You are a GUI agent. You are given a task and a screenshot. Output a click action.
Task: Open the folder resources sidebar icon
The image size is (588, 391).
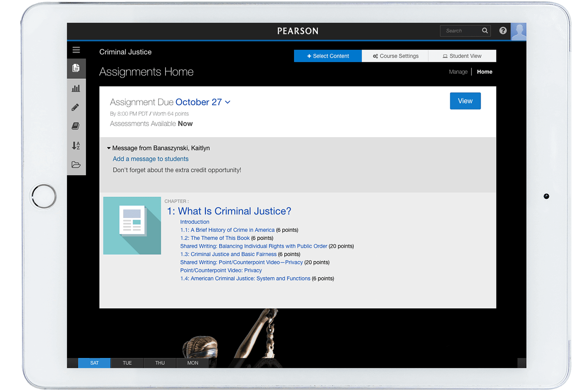(76, 165)
